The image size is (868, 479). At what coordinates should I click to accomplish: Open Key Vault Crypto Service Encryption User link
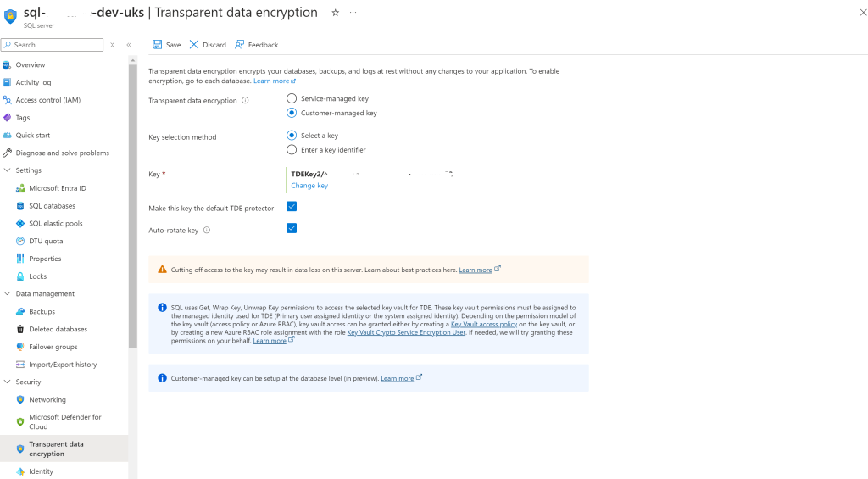tap(406, 333)
